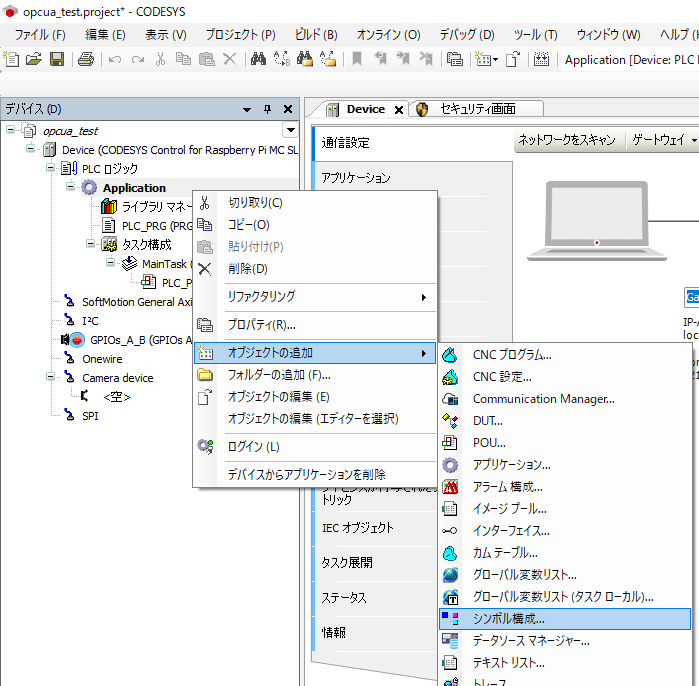Pin the デバイス panel

coord(267,109)
